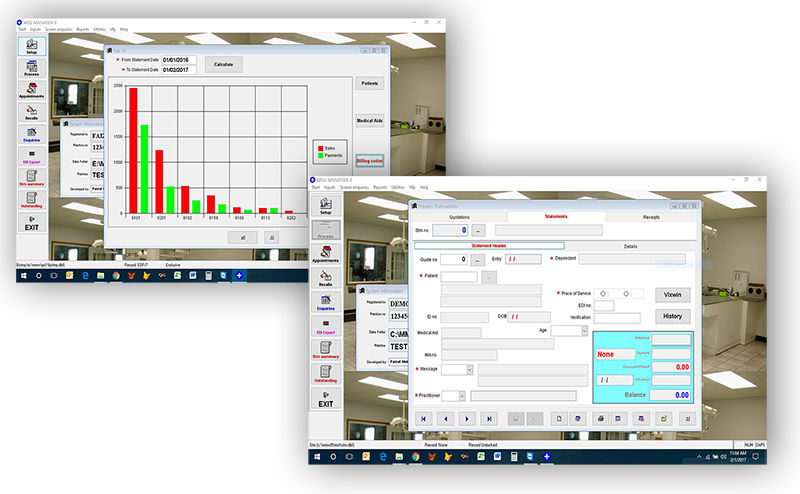Click the EXIT sidebar button in front window
The height and width of the screenshot is (494, 800).
325,397
